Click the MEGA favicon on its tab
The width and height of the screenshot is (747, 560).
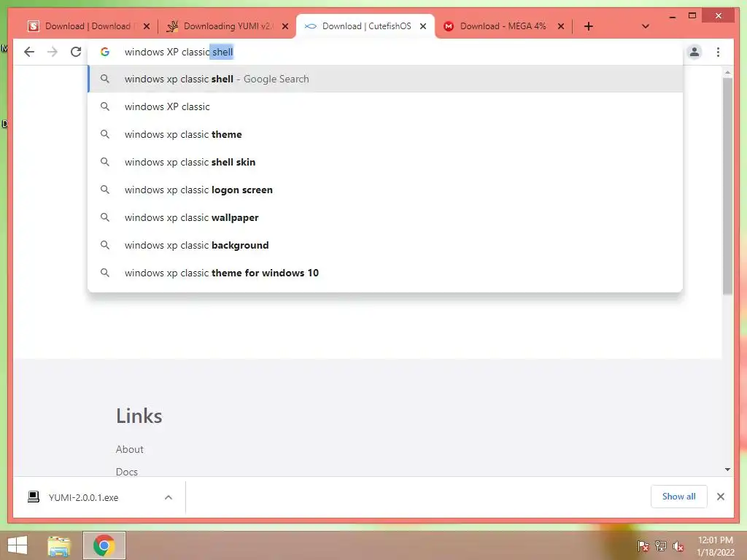[x=449, y=26]
